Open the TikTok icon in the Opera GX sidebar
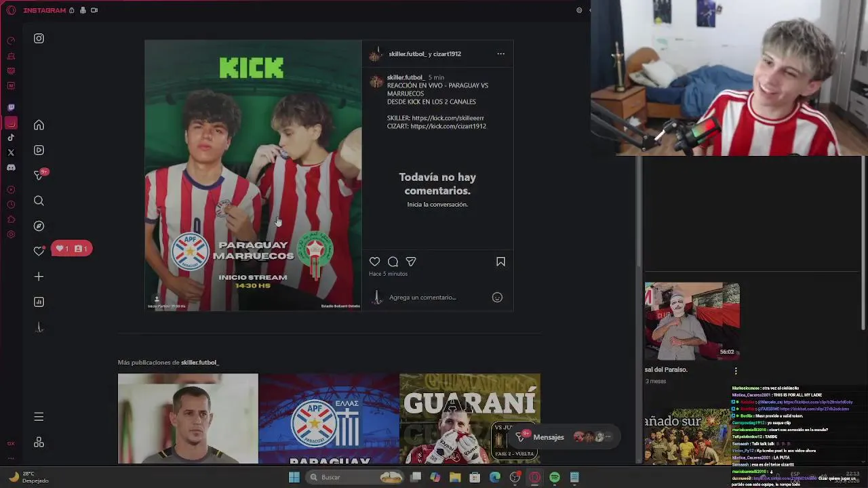Viewport: 868px width, 488px height. (x=11, y=138)
